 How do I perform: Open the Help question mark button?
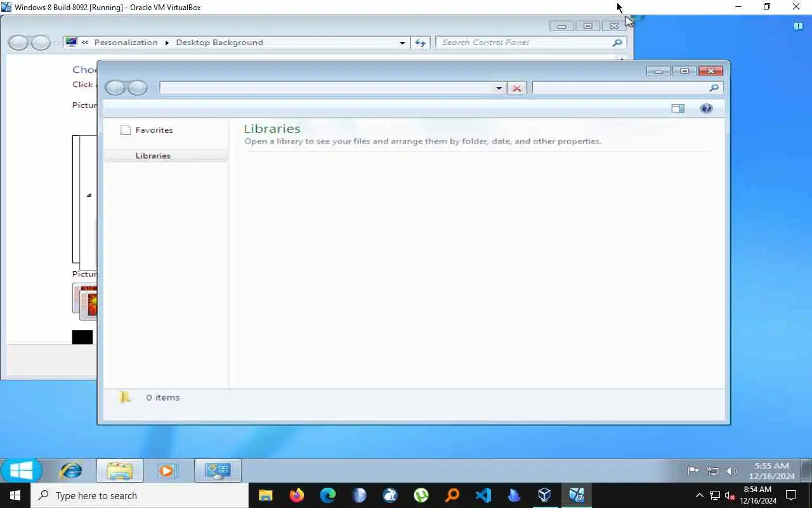click(706, 109)
